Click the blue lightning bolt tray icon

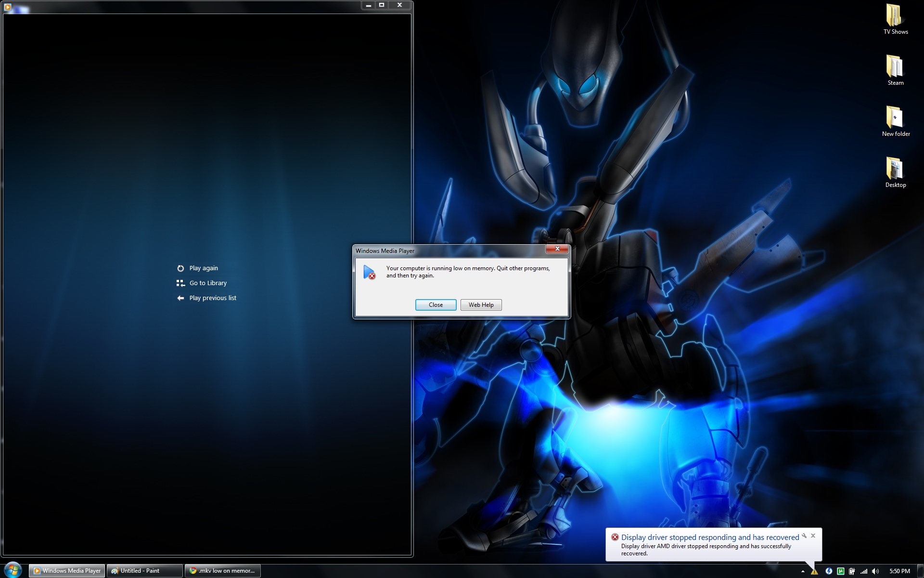pos(829,571)
